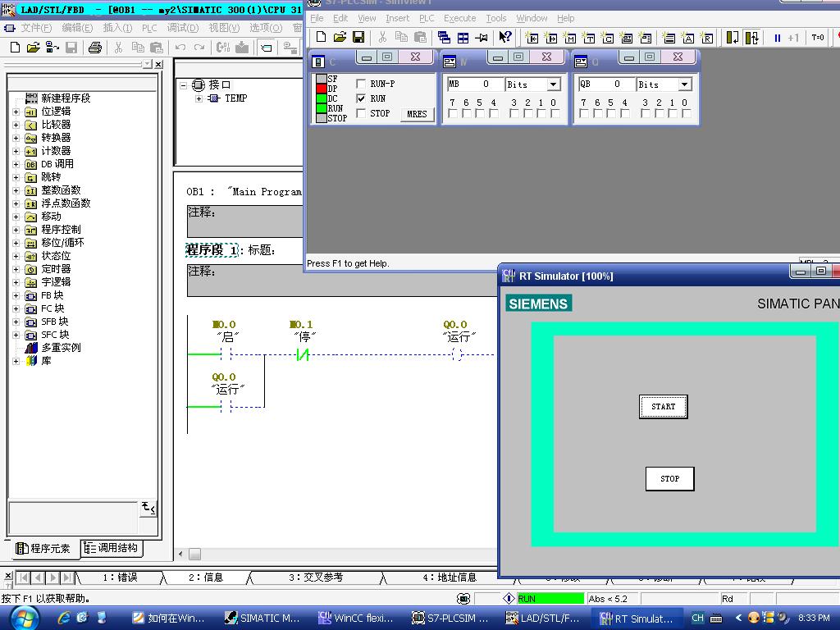Check the STOP mode checkbox
The image size is (840, 630).
coord(361,113)
